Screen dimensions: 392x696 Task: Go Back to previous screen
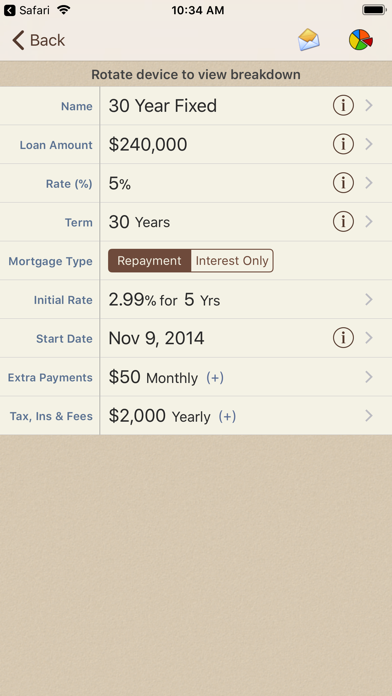[39, 40]
